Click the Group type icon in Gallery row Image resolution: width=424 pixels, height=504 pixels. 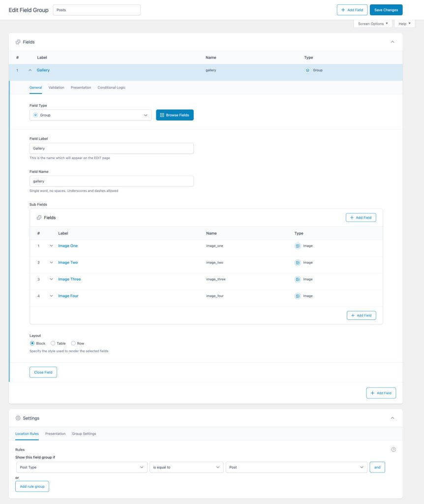pos(307,70)
